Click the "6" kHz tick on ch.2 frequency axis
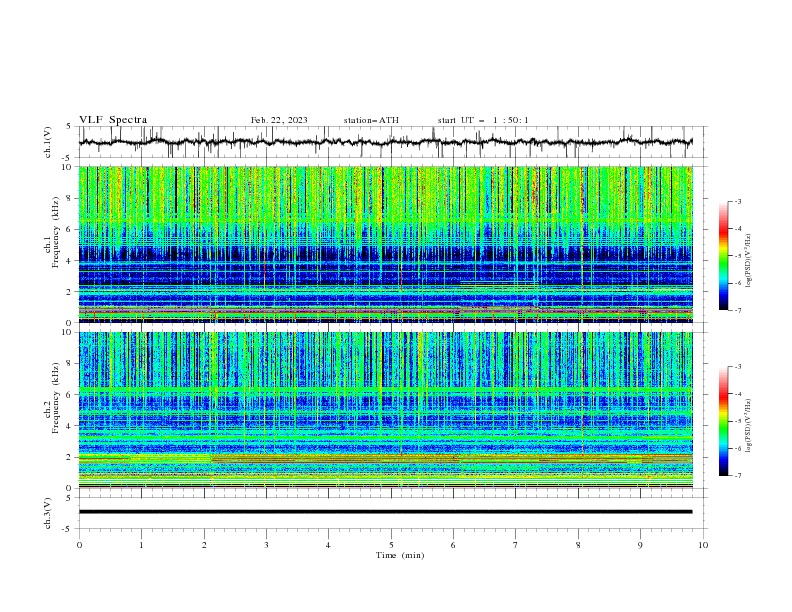Screen dimensions: 792x612 click(70, 395)
